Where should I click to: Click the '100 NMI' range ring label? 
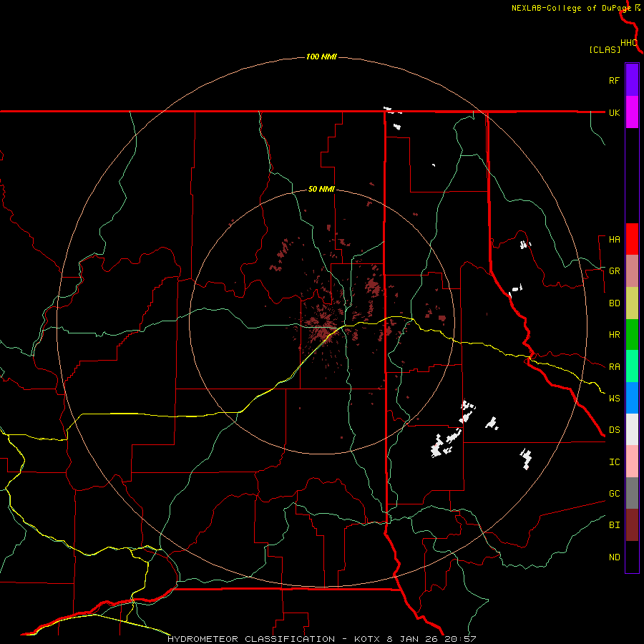pyautogui.click(x=321, y=57)
